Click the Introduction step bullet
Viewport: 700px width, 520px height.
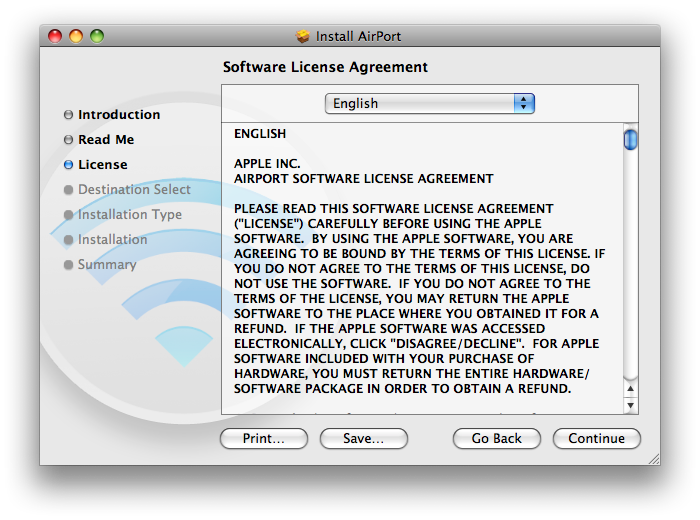(x=68, y=115)
